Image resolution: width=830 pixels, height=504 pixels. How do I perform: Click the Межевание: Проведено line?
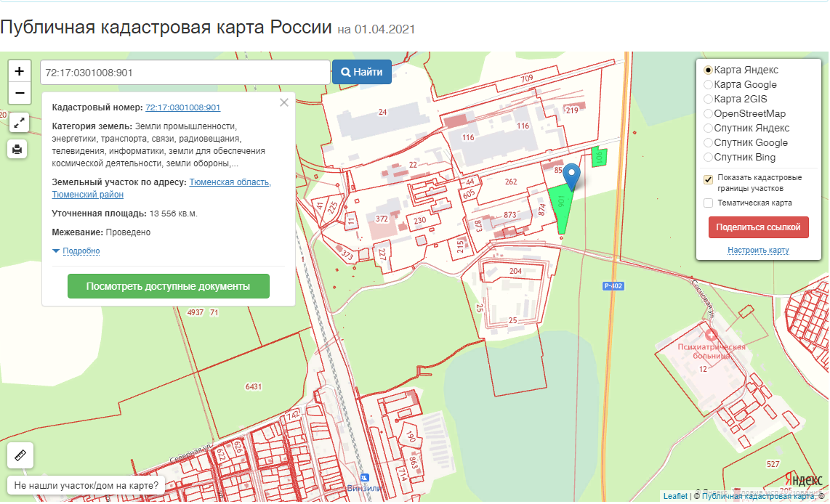pyautogui.click(x=101, y=232)
